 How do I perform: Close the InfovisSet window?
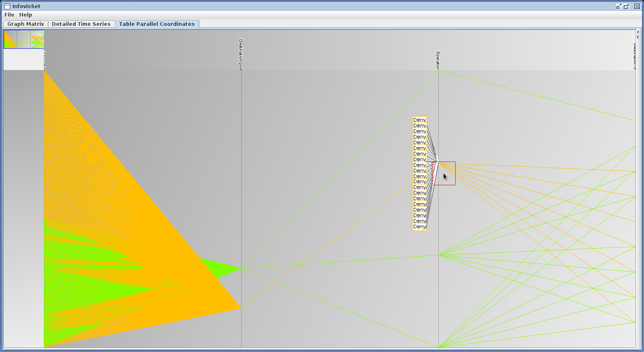637,6
